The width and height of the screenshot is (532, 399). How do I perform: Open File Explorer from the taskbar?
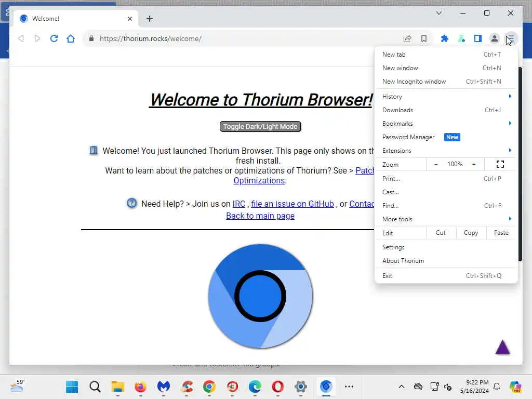[x=118, y=387]
